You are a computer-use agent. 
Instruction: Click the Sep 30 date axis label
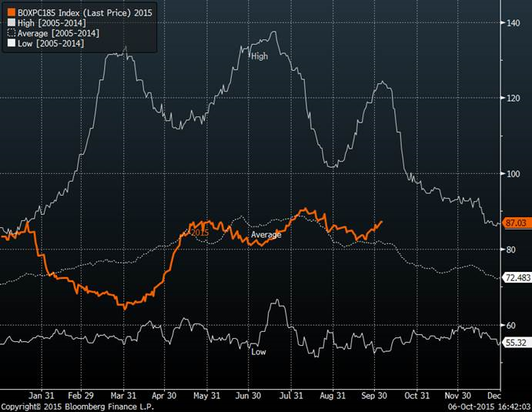373,395
